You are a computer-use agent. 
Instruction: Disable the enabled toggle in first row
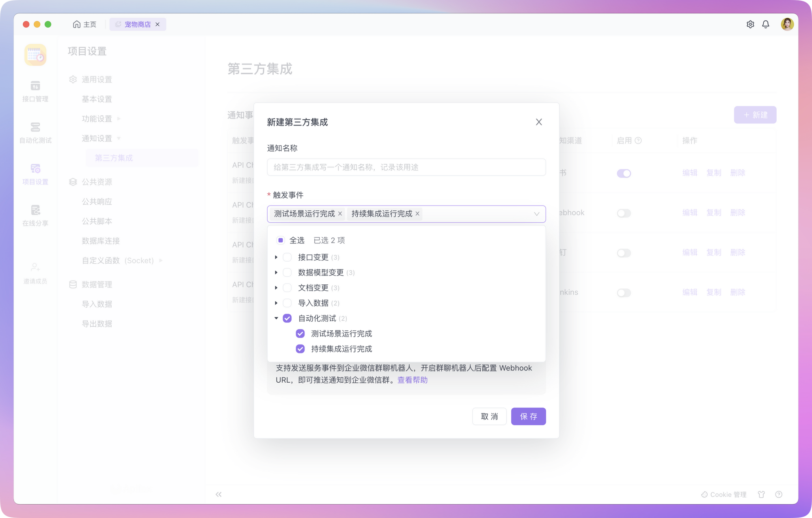[624, 173]
